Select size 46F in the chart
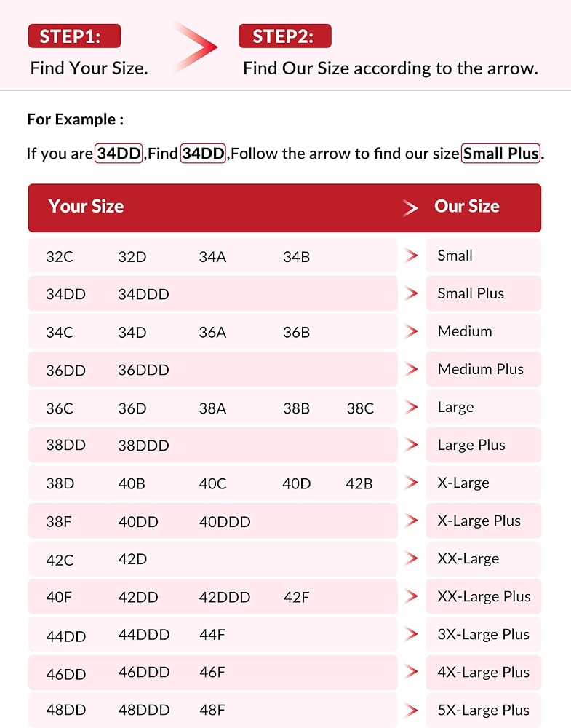 pos(212,673)
